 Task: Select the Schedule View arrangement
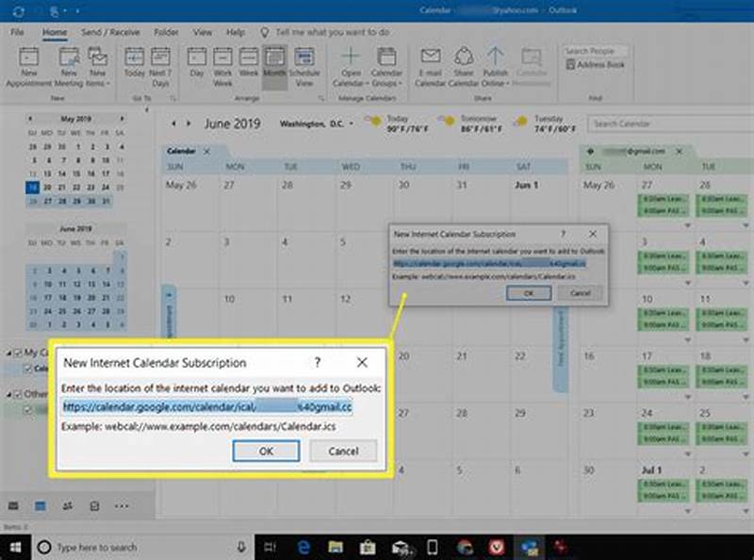(303, 64)
